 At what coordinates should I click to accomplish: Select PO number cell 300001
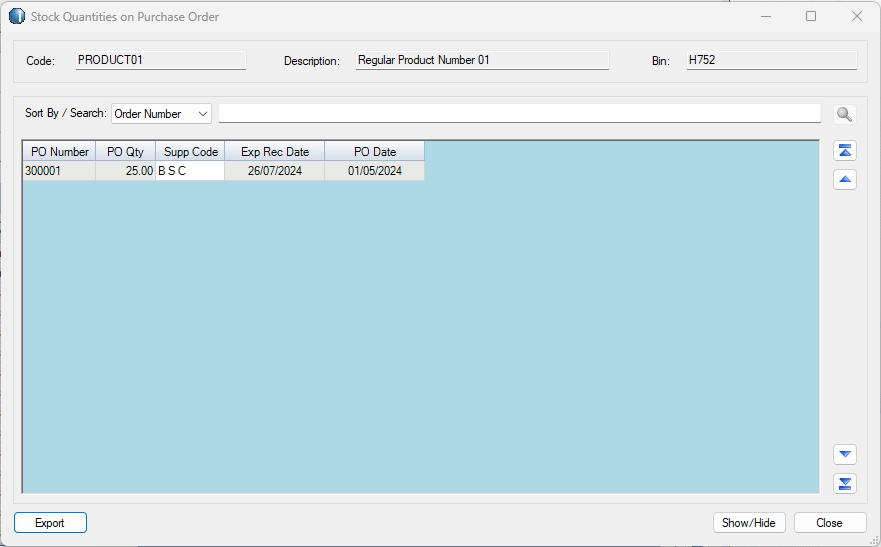click(60, 171)
